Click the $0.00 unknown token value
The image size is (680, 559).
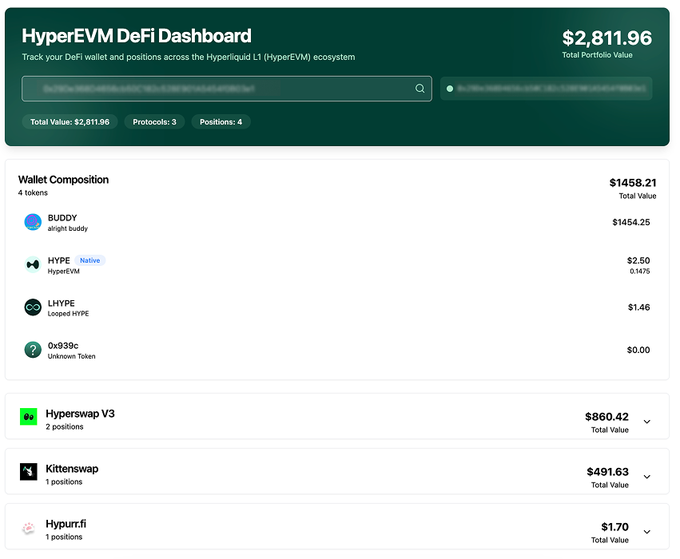[x=638, y=350]
